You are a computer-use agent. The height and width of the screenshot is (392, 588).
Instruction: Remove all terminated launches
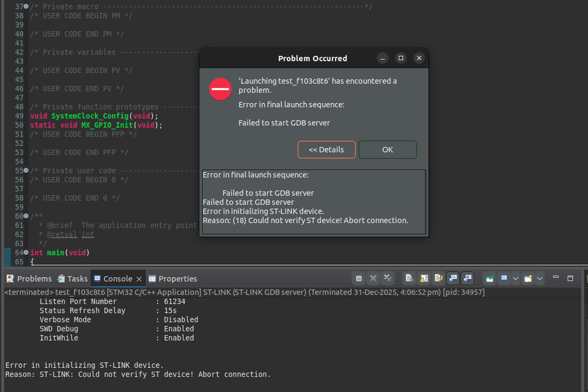pyautogui.click(x=388, y=278)
